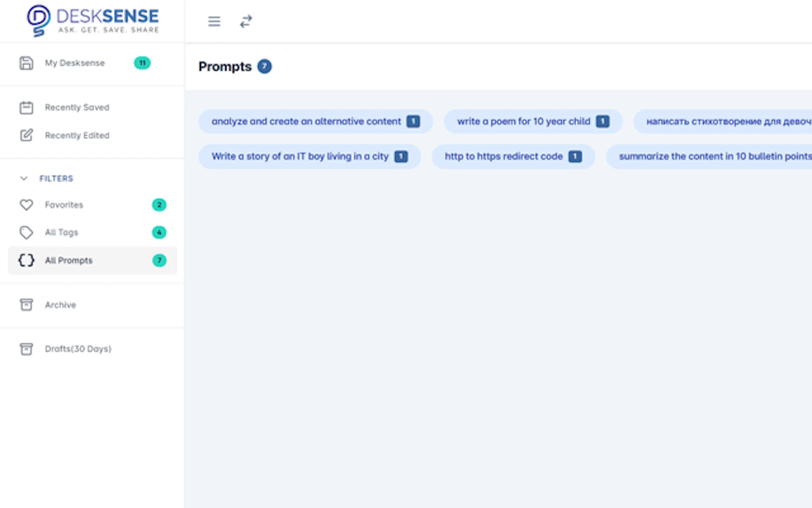Click the All Prompts braces icon
Screen dimensions: 812x508
click(x=26, y=260)
